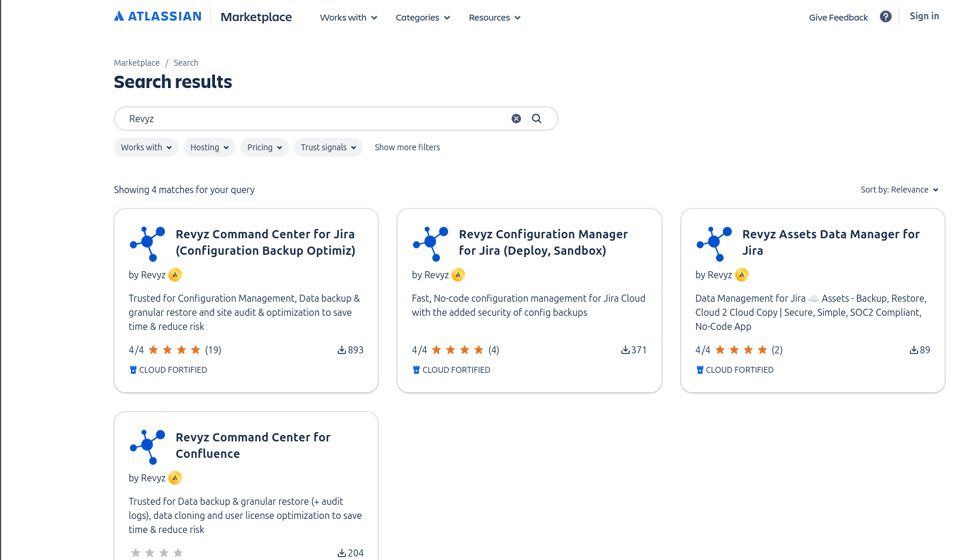Open the help question mark icon
This screenshot has height=560, width=978.
[885, 16]
